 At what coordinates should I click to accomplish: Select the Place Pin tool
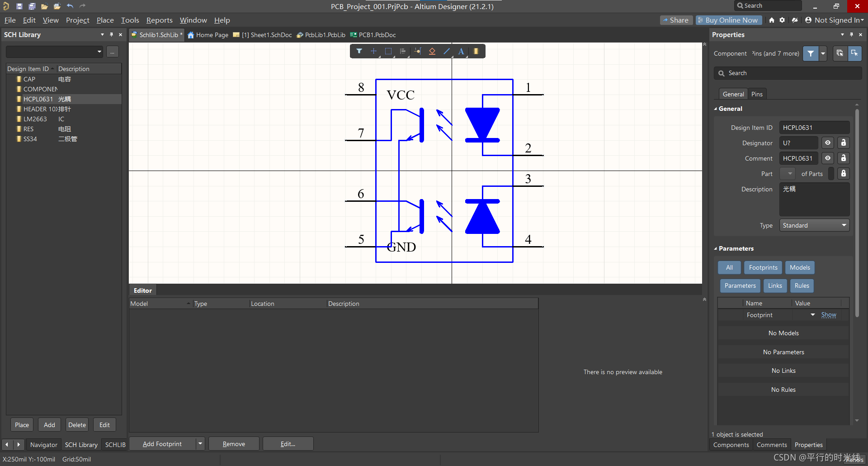click(x=418, y=51)
